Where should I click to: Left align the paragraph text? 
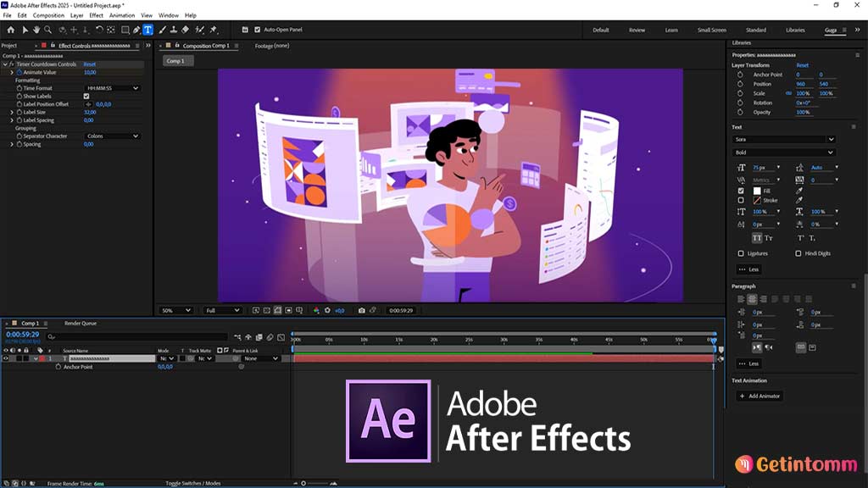741,299
